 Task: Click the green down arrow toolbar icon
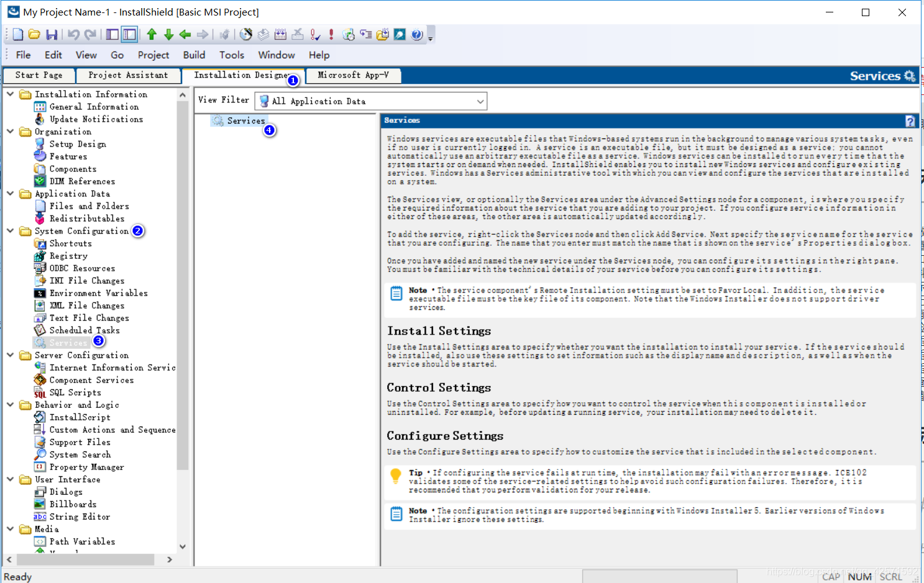[x=168, y=35]
